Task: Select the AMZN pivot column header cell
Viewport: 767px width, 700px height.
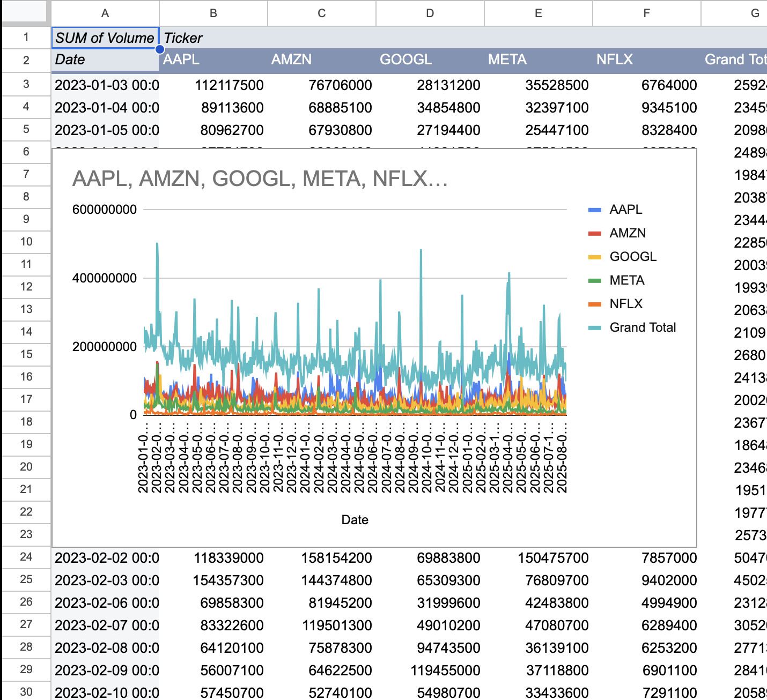Action: coord(291,60)
